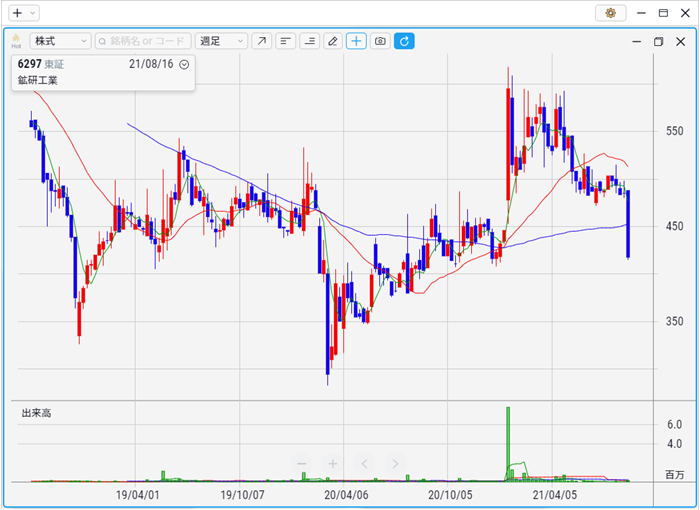Toggle the crosshair plus cursor button
700x510 pixels.
[356, 41]
